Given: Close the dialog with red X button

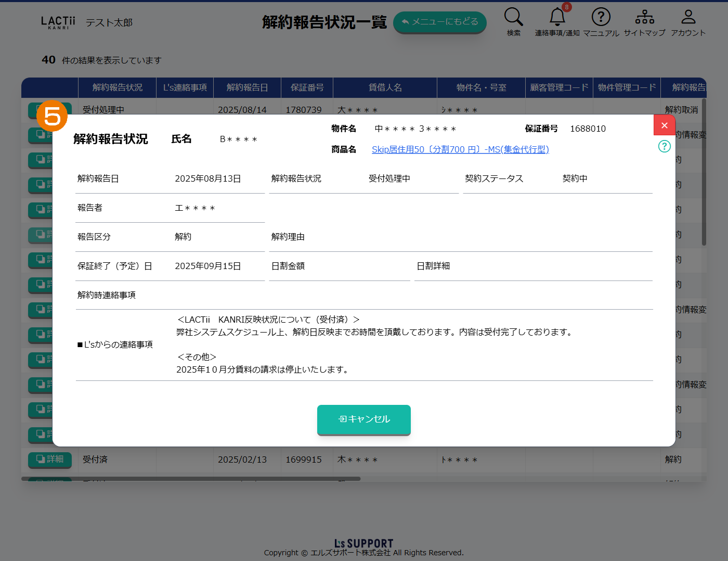Looking at the screenshot, I should [664, 125].
